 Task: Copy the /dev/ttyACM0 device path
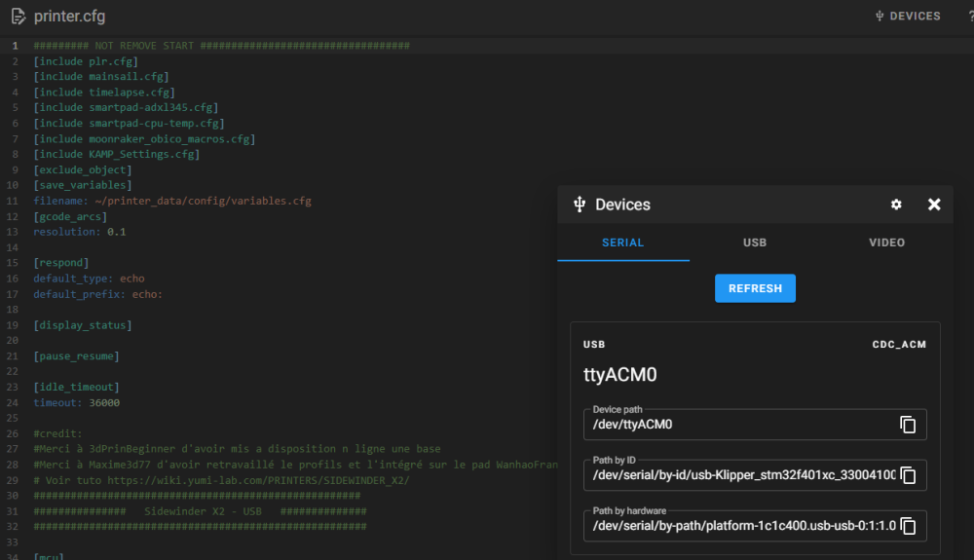908,425
